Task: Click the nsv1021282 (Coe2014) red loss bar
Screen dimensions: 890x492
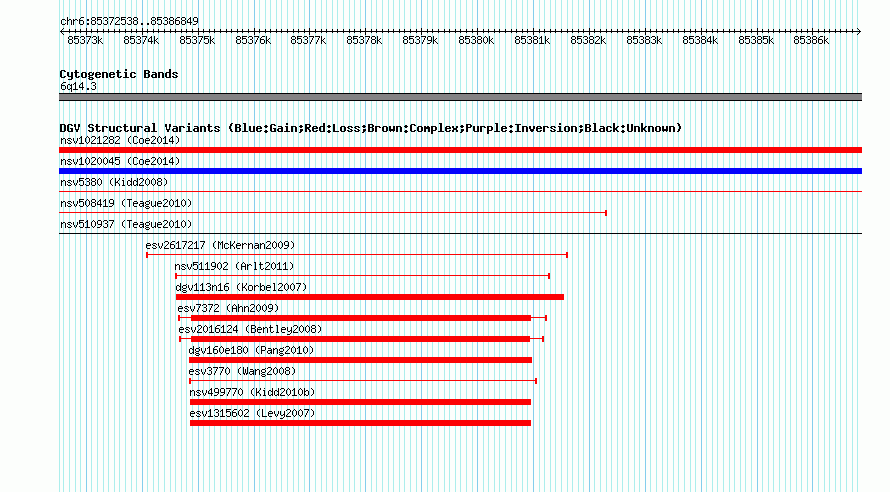Action: coord(460,150)
